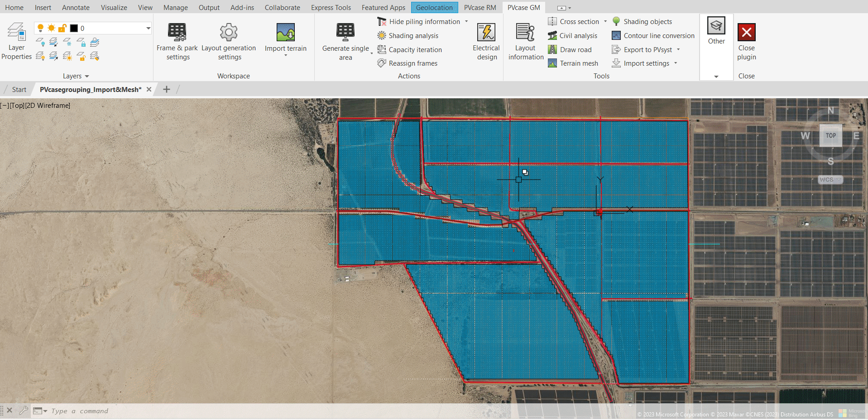Viewport: 868px width, 420px height.
Task: Click the Import terrain icon
Action: pyautogui.click(x=285, y=33)
